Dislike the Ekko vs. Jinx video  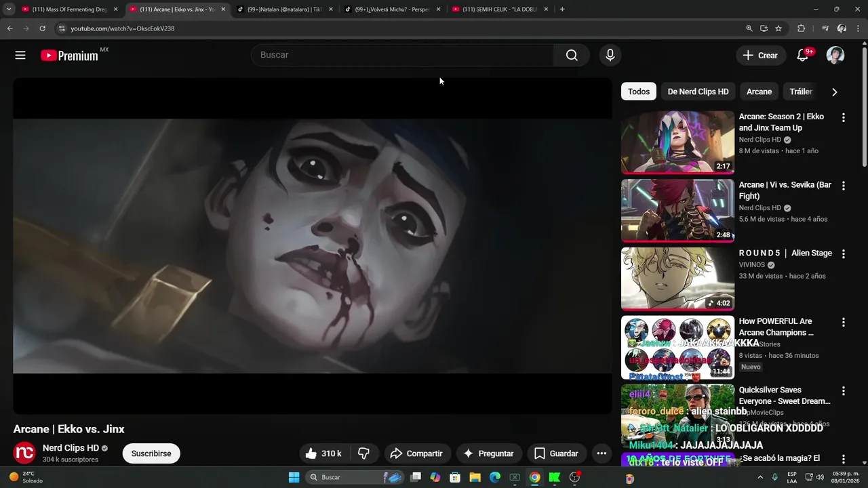[364, 453]
